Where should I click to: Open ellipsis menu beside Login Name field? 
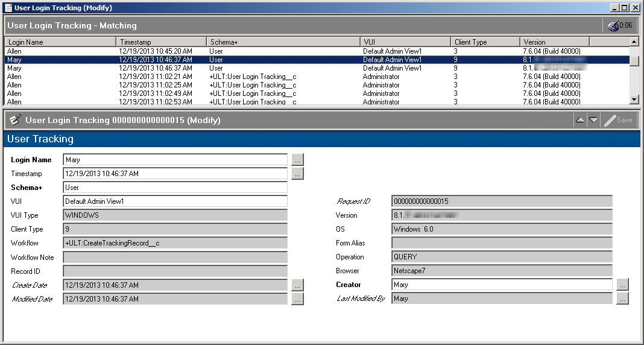pos(298,160)
